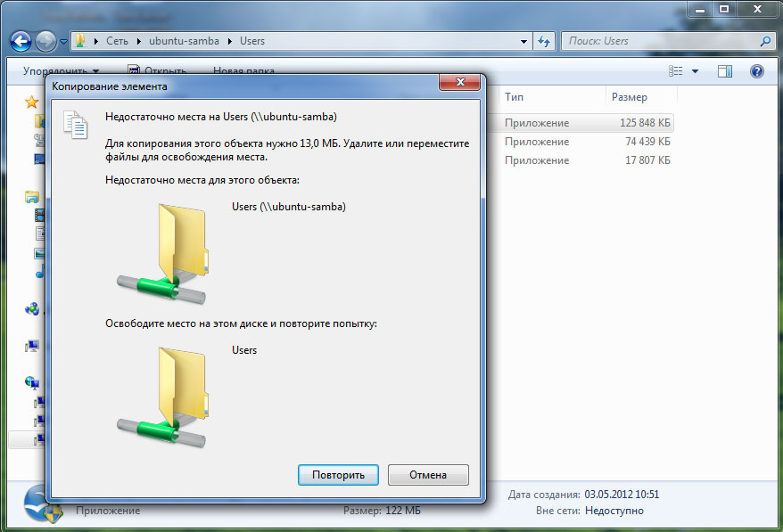Click network folder icon beside Users (\\ubuntu-samba)

163,253
